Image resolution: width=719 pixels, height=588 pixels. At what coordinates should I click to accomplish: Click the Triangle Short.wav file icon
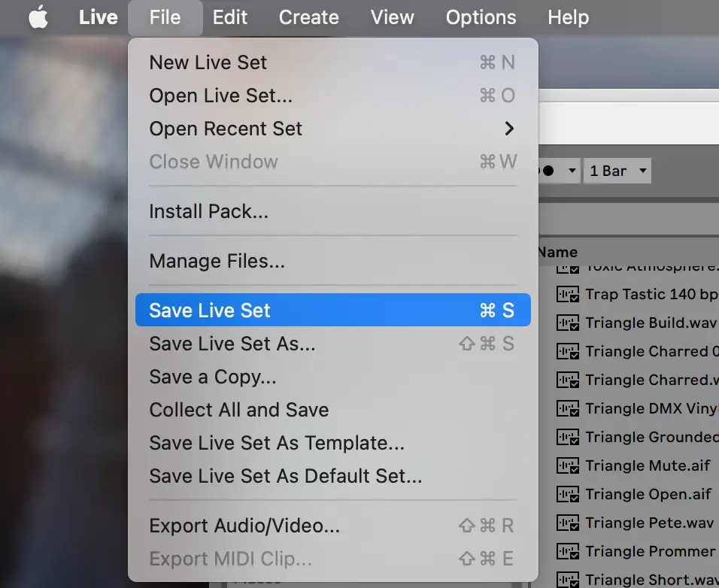(x=567, y=580)
